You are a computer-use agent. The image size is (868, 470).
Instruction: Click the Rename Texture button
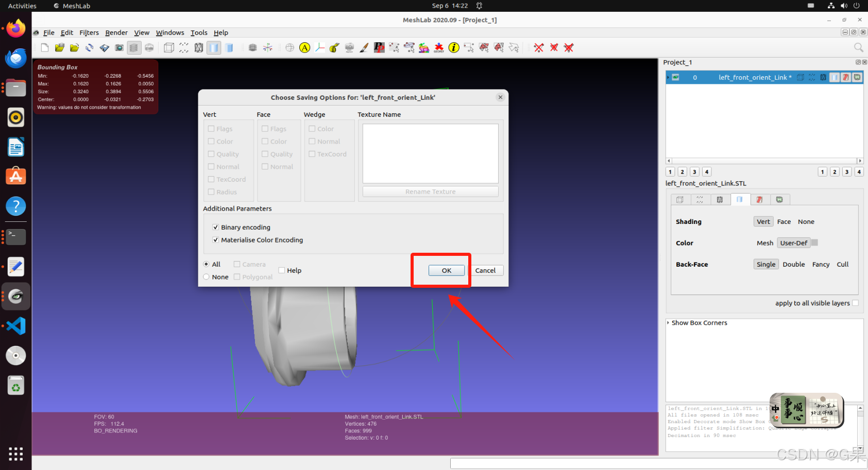coord(431,192)
